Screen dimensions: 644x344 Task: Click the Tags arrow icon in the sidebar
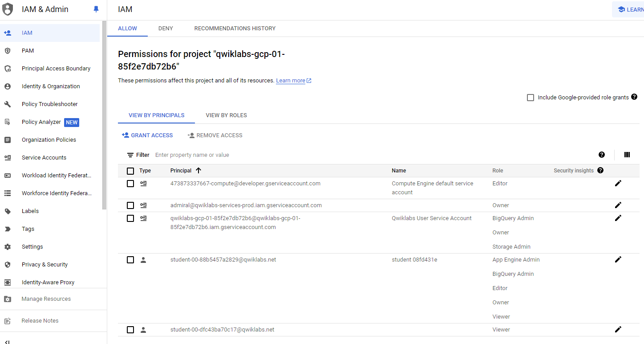pyautogui.click(x=8, y=229)
